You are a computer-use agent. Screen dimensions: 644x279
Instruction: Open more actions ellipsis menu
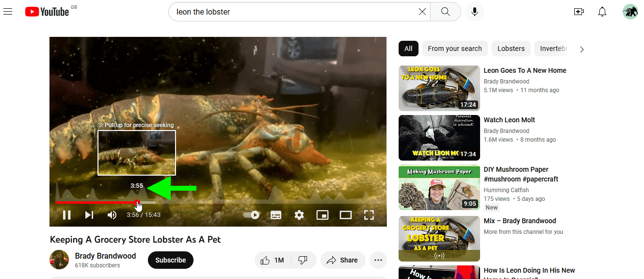(378, 260)
